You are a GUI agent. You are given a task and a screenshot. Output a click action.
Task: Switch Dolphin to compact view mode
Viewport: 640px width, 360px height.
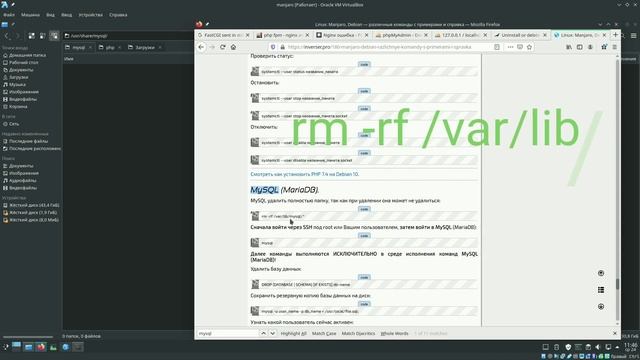tap(42, 36)
